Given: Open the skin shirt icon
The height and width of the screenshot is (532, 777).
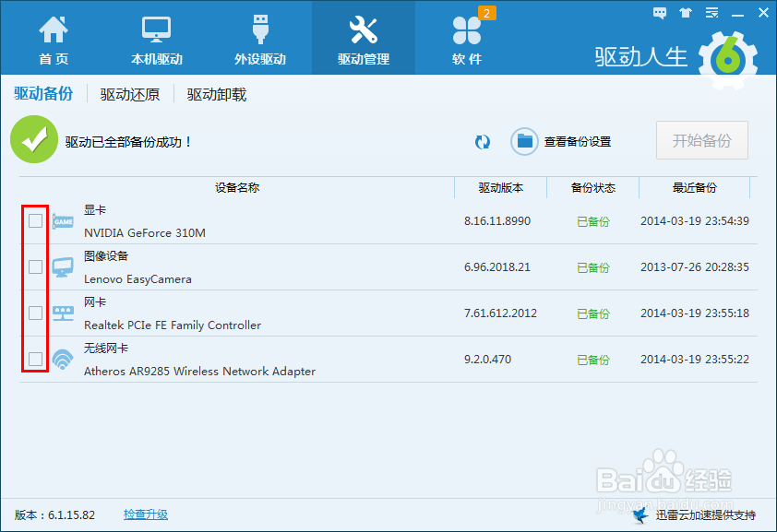Looking at the screenshot, I should coord(686,13).
